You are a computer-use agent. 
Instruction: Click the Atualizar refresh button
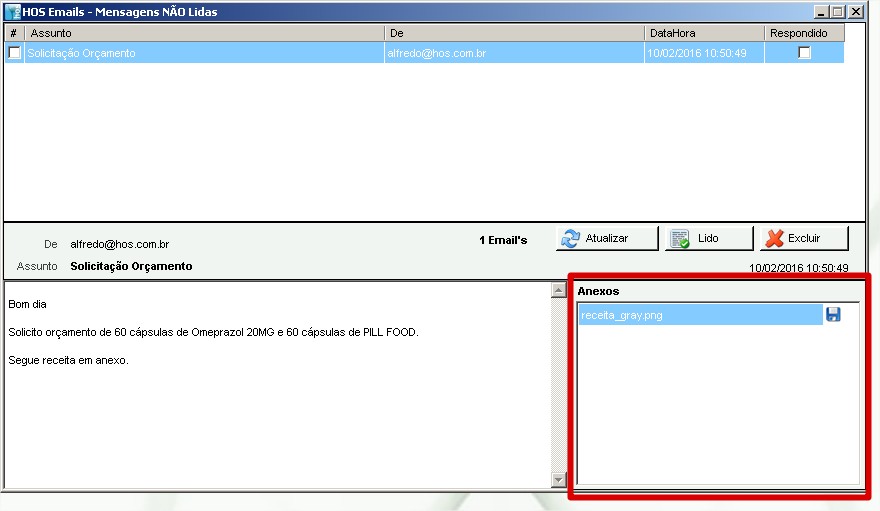pyautogui.click(x=607, y=239)
